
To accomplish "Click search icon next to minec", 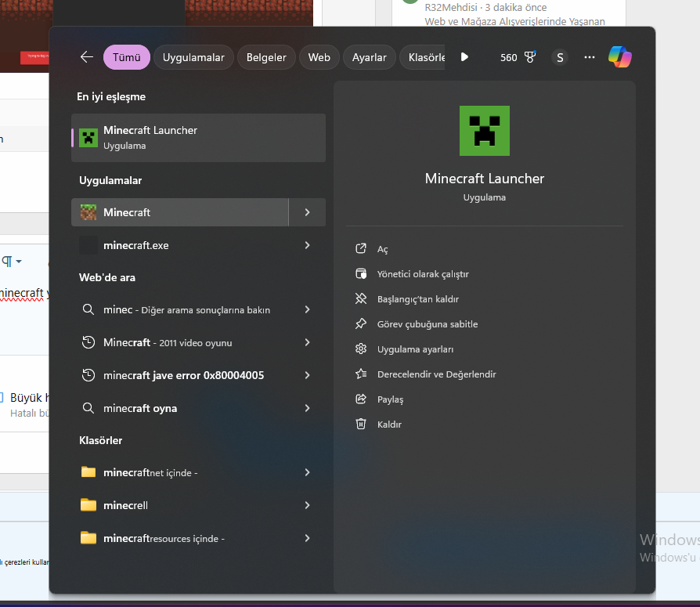I will pos(88,309).
